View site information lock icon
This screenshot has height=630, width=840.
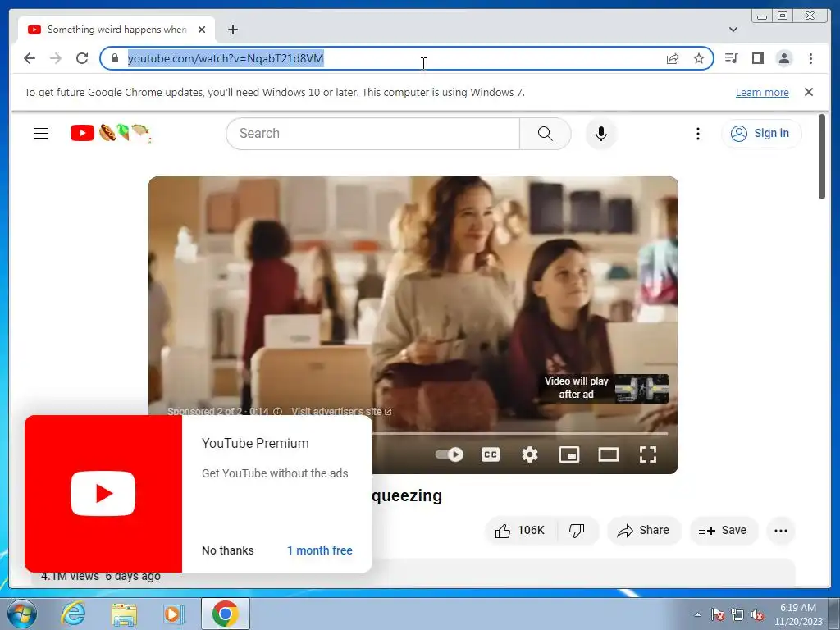coord(115,58)
